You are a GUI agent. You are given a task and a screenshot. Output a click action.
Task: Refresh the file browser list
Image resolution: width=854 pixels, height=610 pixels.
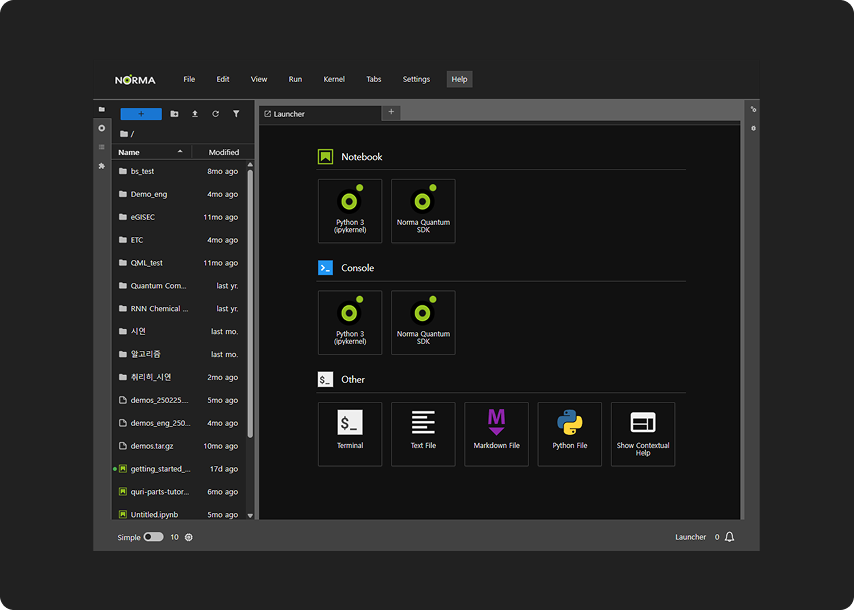[x=215, y=114]
